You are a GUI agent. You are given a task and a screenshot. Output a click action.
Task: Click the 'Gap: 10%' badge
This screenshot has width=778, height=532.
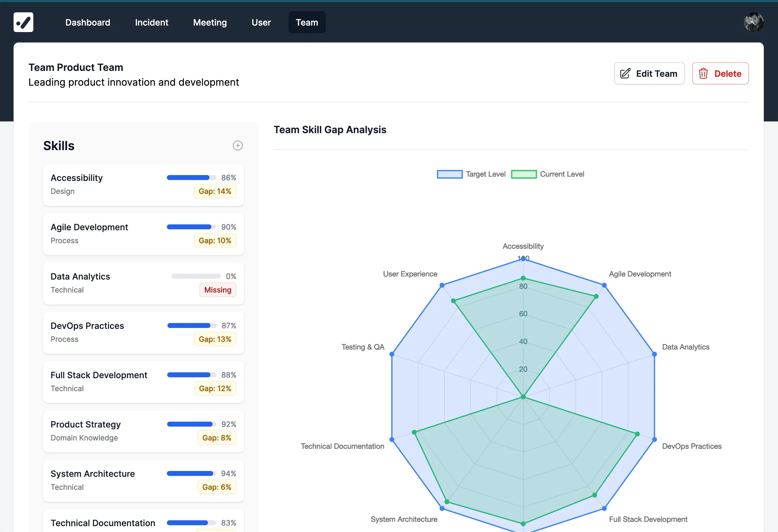(215, 240)
